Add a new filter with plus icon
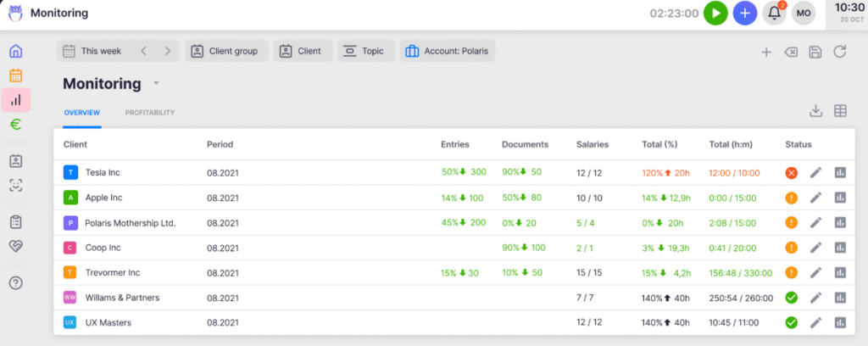The width and height of the screenshot is (868, 346). [766, 52]
